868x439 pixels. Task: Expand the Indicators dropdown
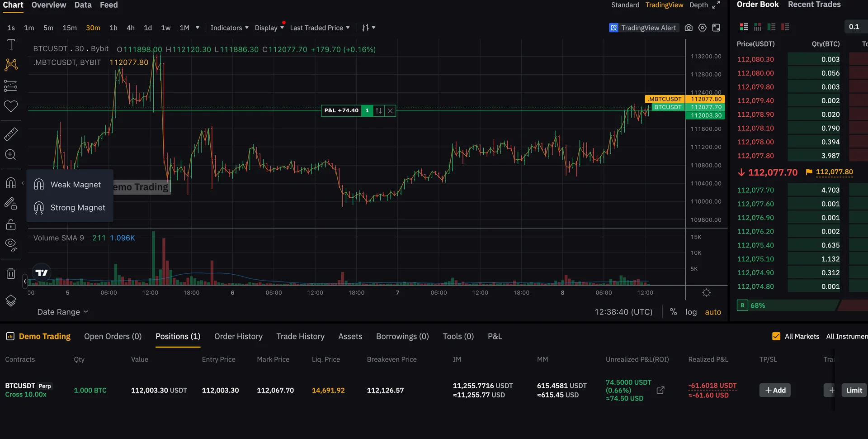coord(229,28)
